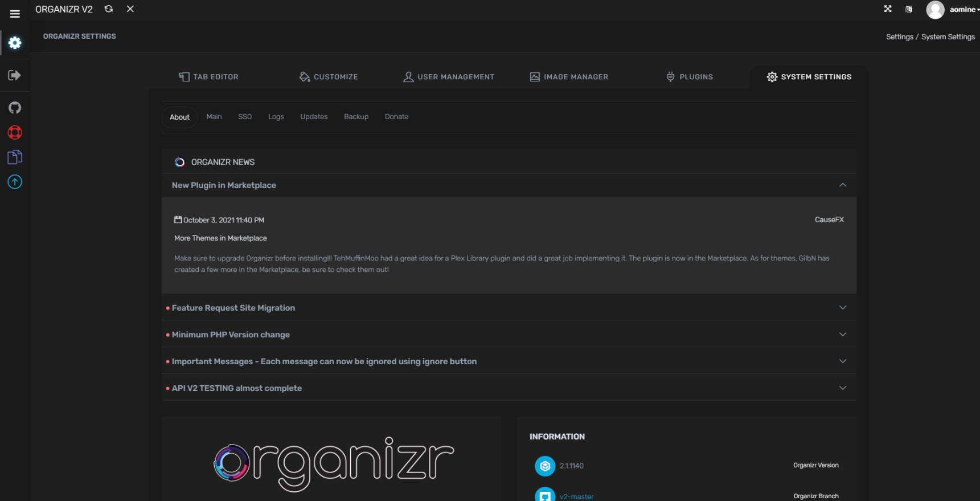Image resolution: width=980 pixels, height=501 pixels.
Task: Click the blue upload arrow sidebar icon
Action: [15, 182]
